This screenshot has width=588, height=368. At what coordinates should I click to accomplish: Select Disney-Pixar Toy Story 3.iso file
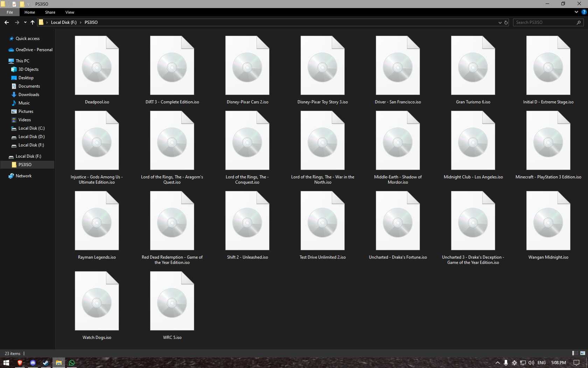click(x=322, y=65)
